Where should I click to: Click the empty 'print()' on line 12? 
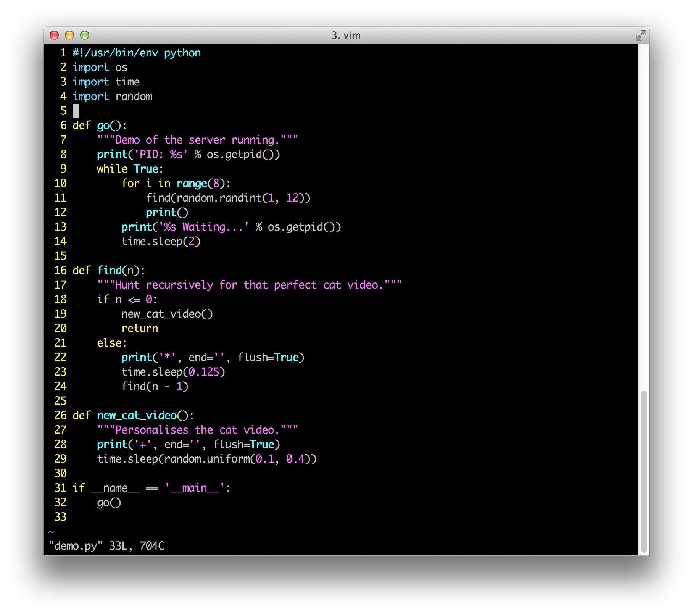pyautogui.click(x=167, y=213)
